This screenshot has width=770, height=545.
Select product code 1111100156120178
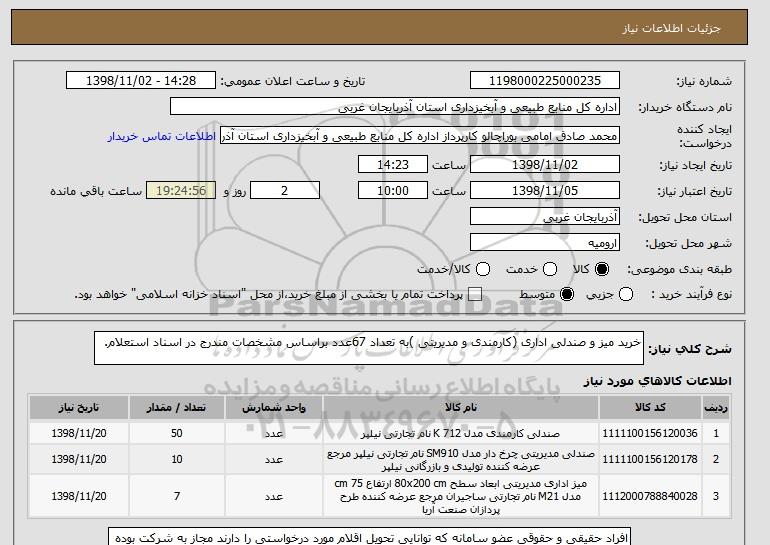point(650,460)
